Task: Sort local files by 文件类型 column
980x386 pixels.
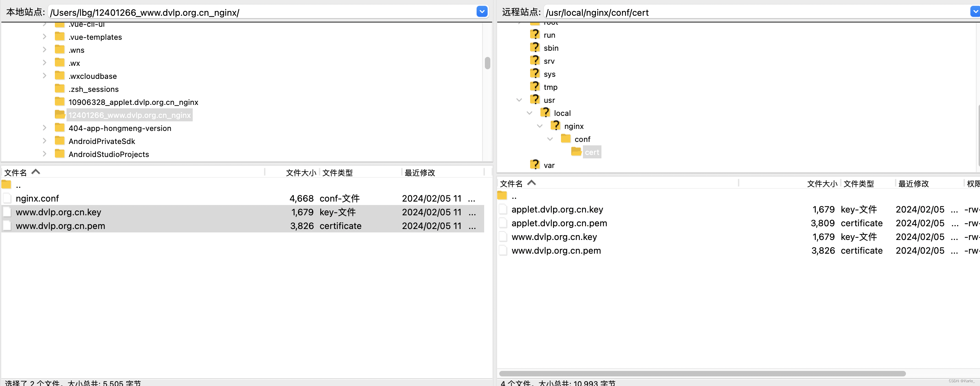Action: (360, 172)
